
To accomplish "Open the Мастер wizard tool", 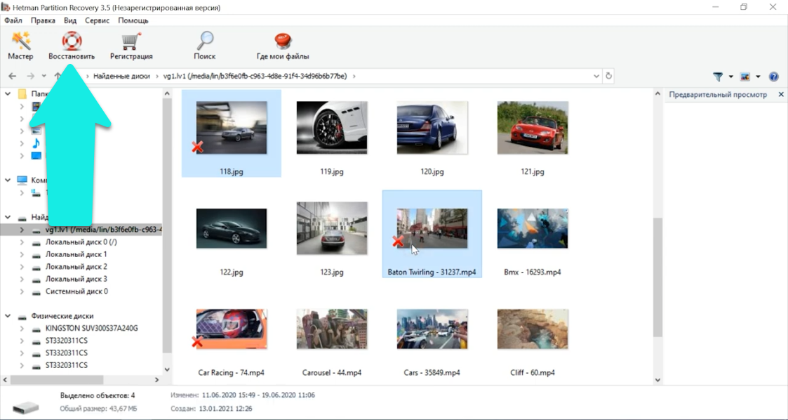I will tap(20, 45).
